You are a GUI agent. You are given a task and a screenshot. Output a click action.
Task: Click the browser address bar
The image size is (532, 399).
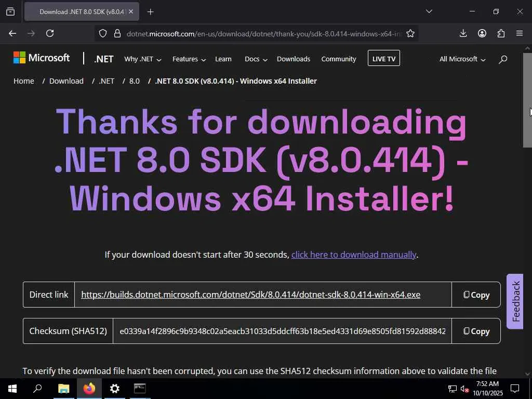(x=256, y=34)
